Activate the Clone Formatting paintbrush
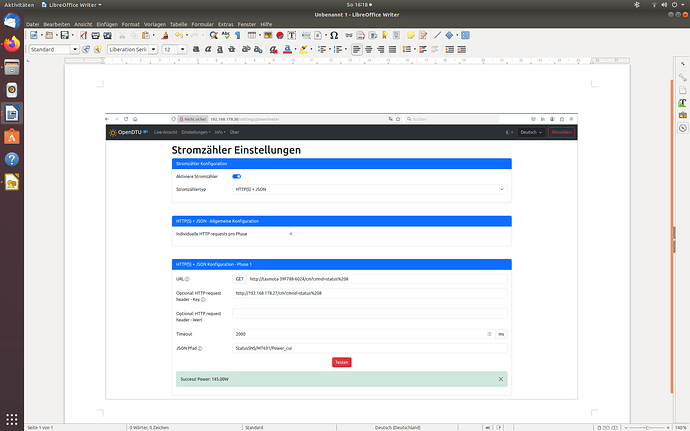This screenshot has width=690, height=431. tap(165, 35)
